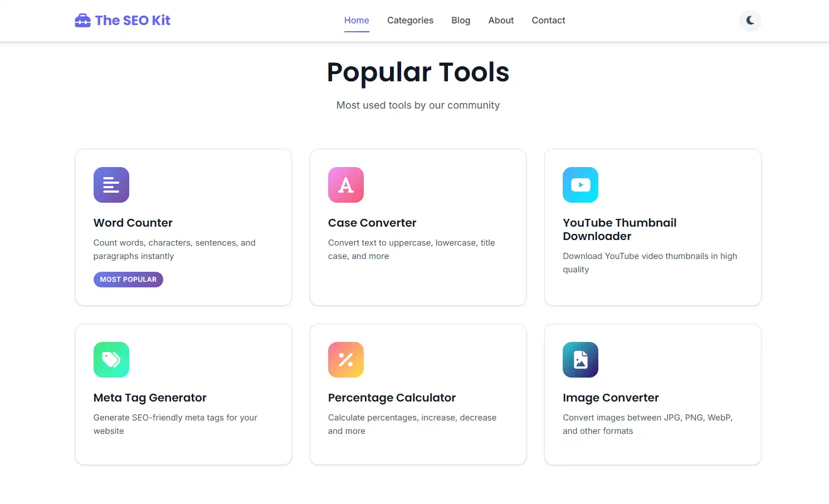The width and height of the screenshot is (829, 504).
Task: Click the YouTube Thumbnail Downloader play icon
Action: pyautogui.click(x=580, y=184)
